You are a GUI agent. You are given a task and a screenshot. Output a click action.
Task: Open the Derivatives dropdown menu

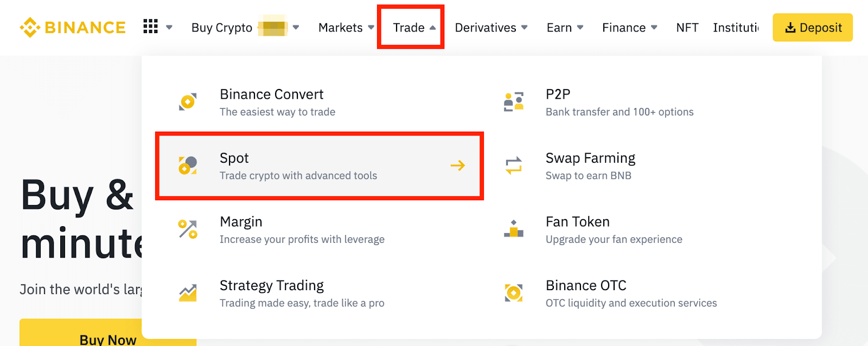coord(490,27)
